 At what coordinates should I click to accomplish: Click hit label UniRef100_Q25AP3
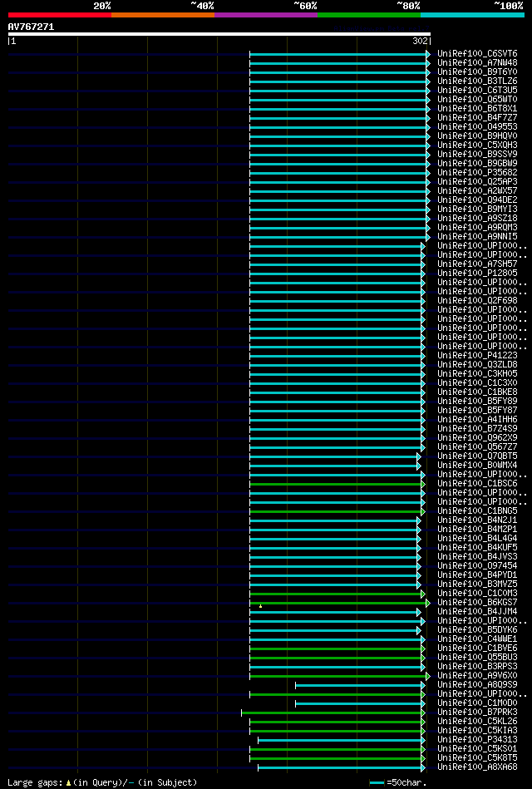477,181
